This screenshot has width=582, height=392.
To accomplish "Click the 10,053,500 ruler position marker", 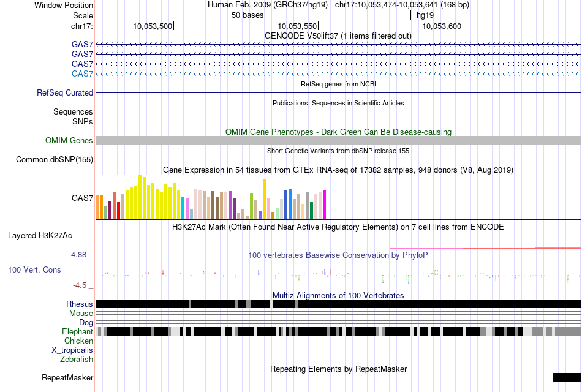I will coord(153,26).
